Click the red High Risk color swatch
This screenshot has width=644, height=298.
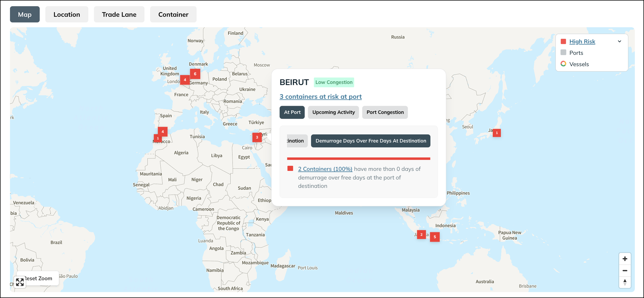click(564, 41)
